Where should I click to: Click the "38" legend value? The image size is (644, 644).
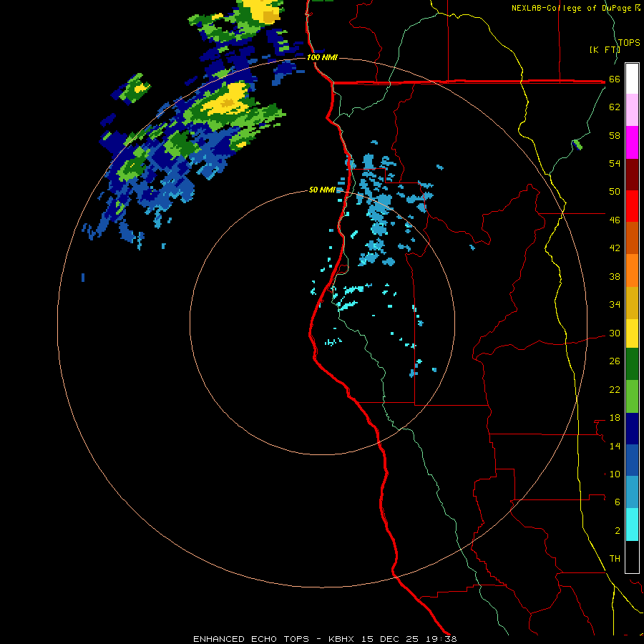click(615, 276)
